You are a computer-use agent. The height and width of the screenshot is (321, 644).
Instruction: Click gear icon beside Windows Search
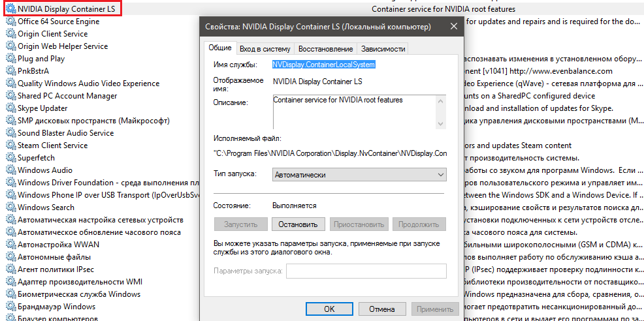(10, 207)
